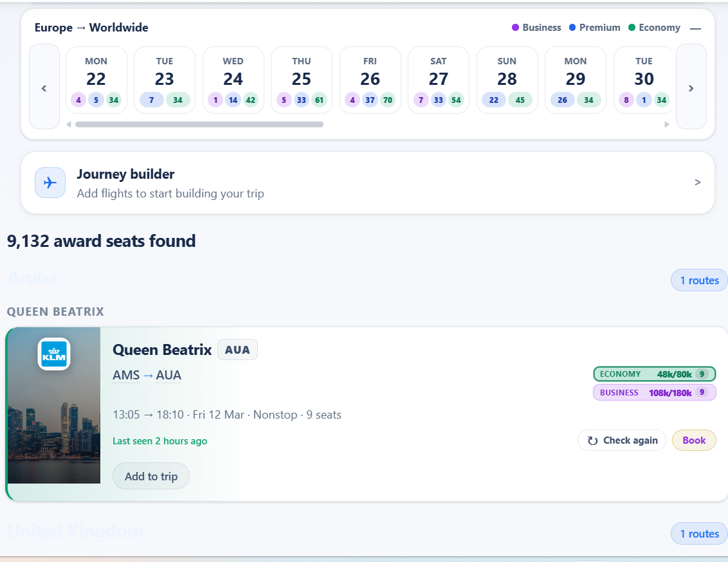Select the Friday 26 date tab
This screenshot has height=562, width=728.
tap(370, 80)
